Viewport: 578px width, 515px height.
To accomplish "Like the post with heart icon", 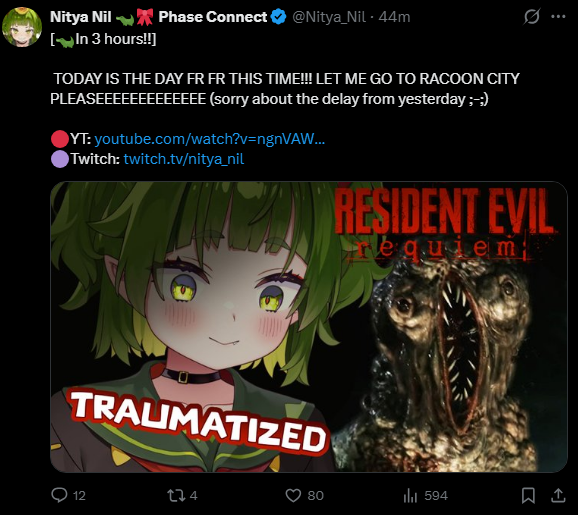I will (293, 495).
